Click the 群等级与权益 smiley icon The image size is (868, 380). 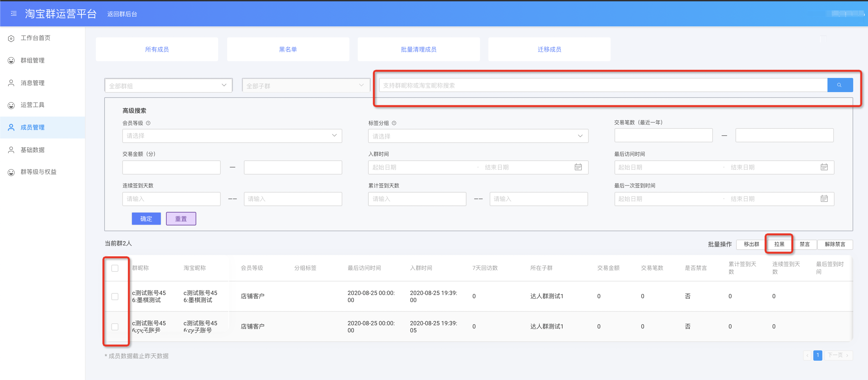[11, 172]
